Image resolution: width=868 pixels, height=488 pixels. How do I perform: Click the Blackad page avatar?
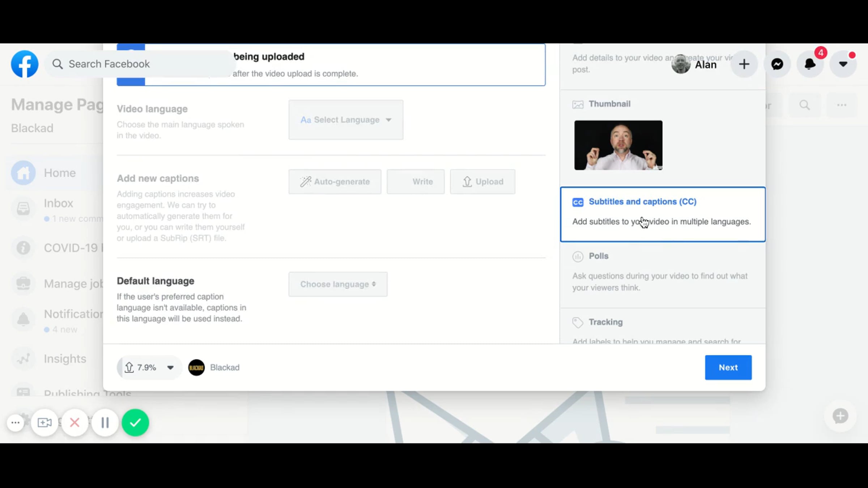pos(196,368)
